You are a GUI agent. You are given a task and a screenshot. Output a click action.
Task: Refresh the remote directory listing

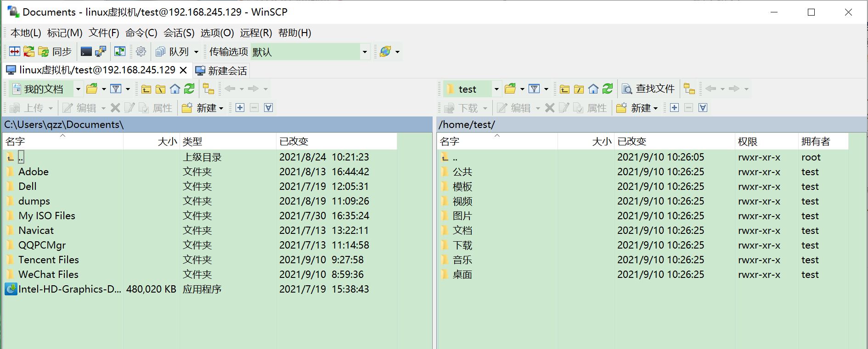[608, 89]
